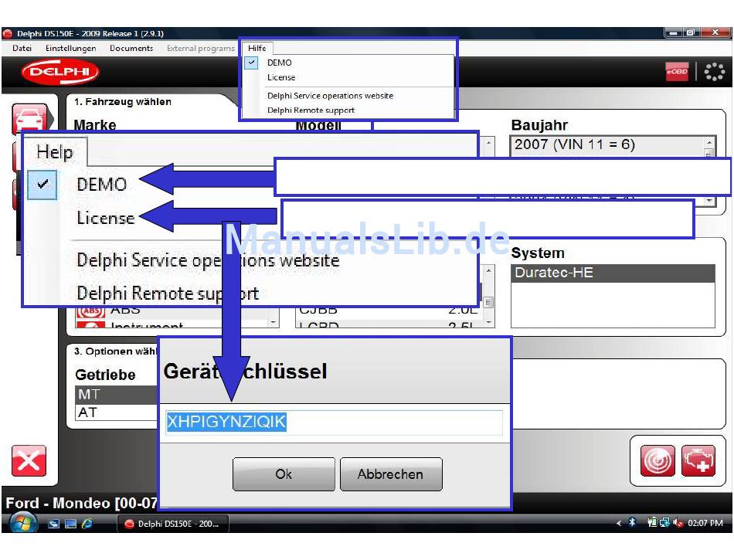
Task: Click the Delphi logo in the header
Action: pos(60,72)
